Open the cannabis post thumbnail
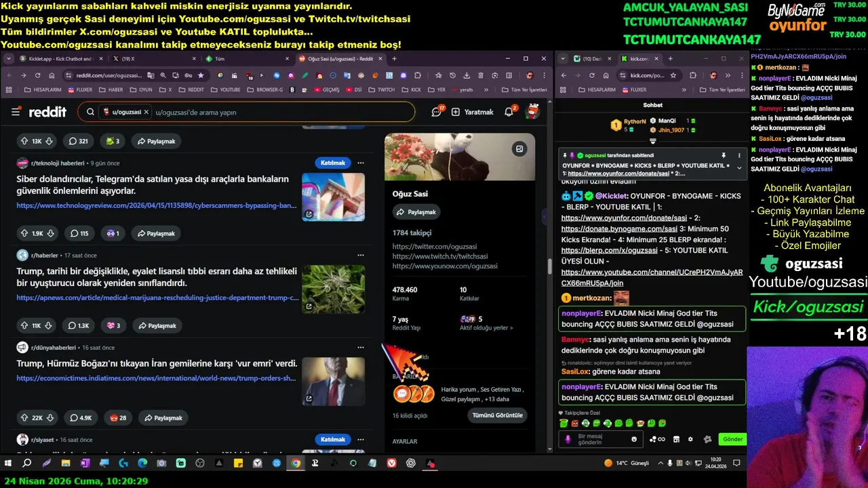Image resolution: width=868 pixels, height=488 pixels. click(333, 289)
